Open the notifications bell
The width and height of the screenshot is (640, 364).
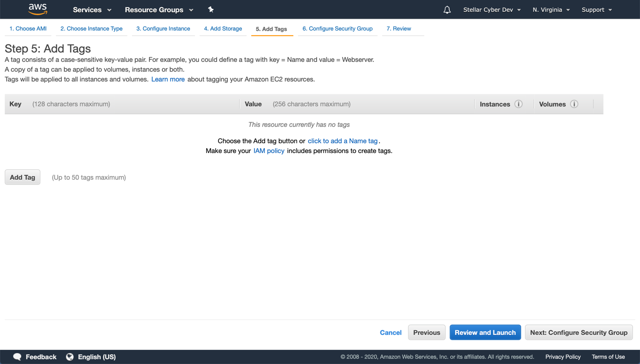point(447,10)
